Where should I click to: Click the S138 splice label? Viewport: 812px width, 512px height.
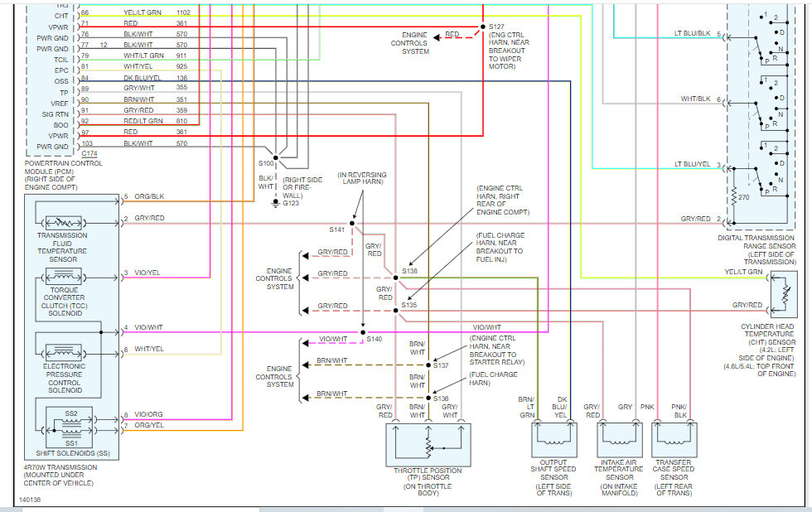[409, 271]
